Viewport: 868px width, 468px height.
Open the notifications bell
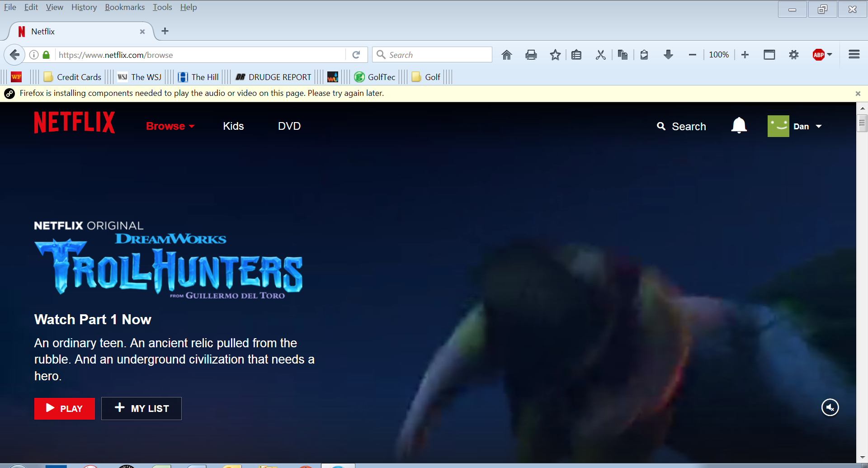pyautogui.click(x=739, y=125)
